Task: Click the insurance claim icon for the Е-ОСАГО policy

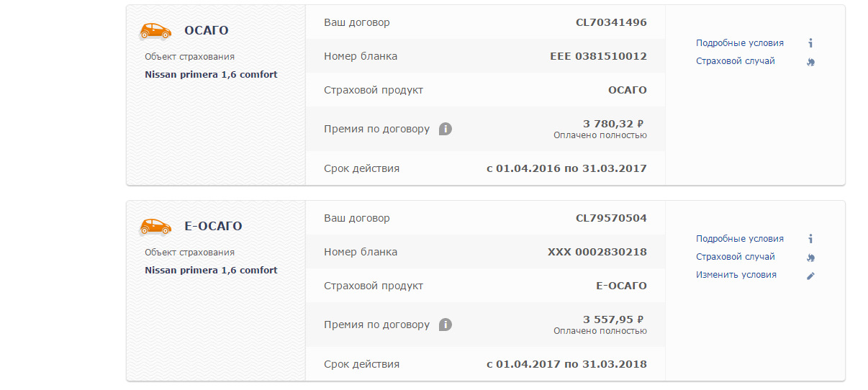Action: (x=810, y=258)
